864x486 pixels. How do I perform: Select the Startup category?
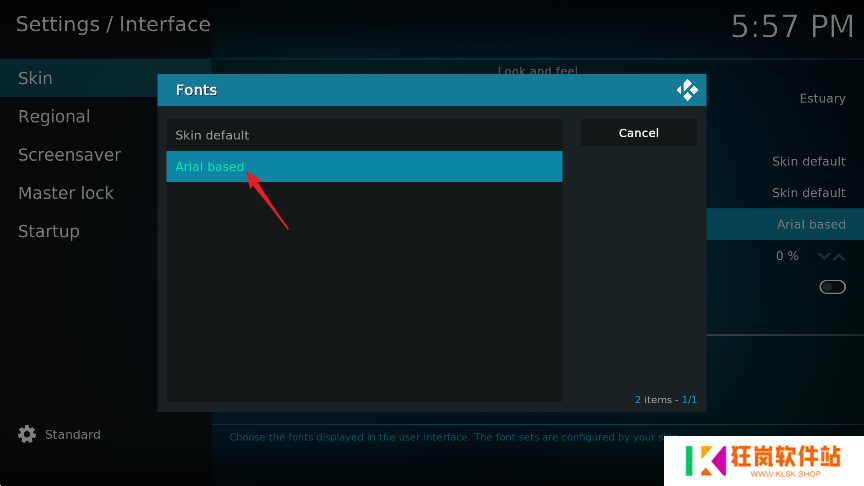pos(48,231)
